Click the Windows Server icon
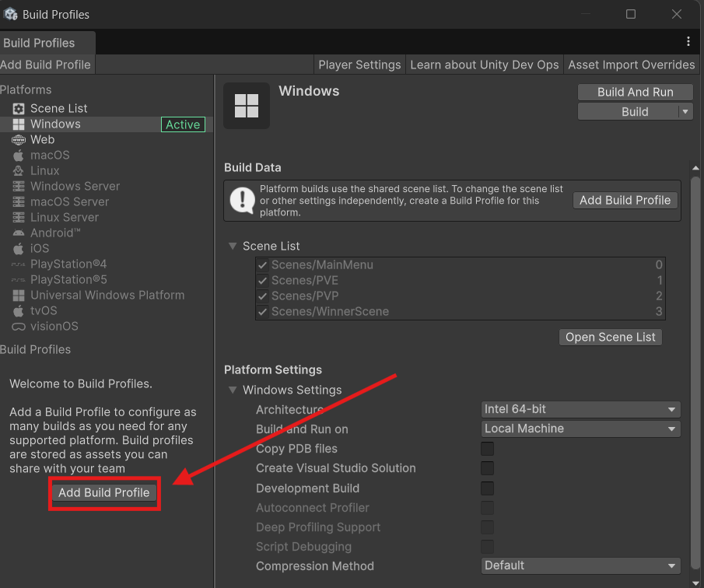Image resolution: width=704 pixels, height=588 pixels. pyautogui.click(x=19, y=186)
